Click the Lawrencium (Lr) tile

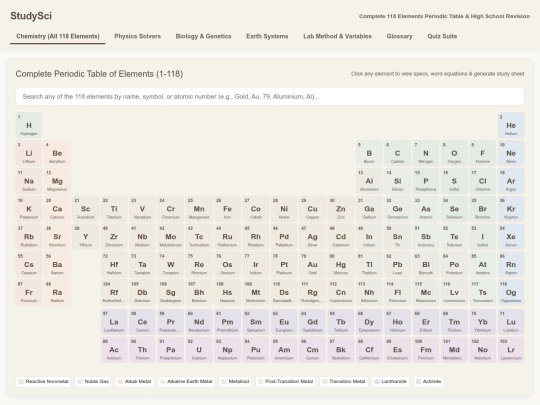click(x=511, y=350)
